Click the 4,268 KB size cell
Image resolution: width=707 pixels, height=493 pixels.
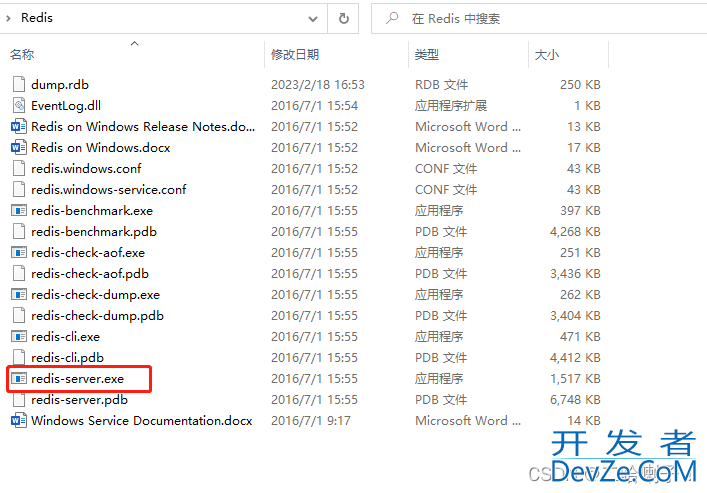tap(575, 231)
